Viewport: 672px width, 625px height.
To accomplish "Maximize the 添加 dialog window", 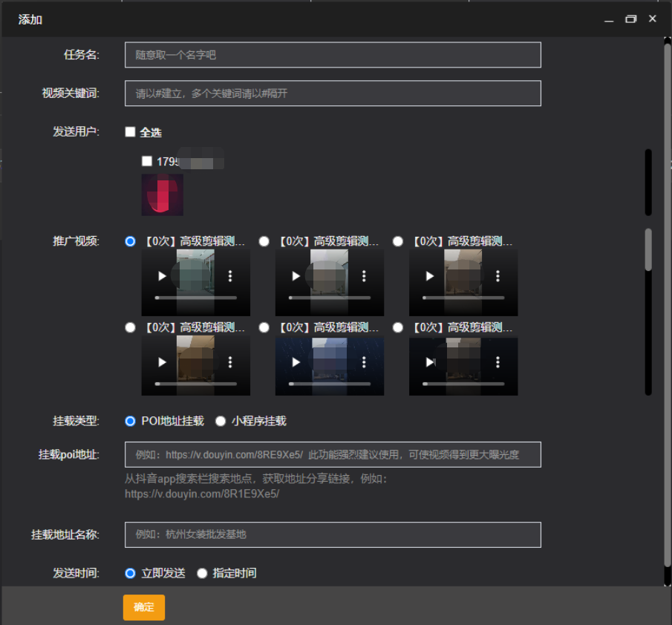I will (x=631, y=19).
